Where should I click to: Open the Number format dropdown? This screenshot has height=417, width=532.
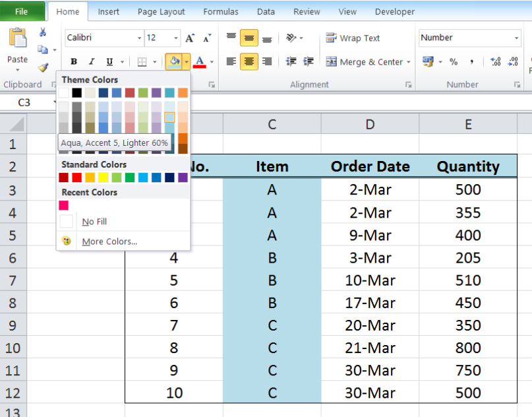(x=516, y=38)
